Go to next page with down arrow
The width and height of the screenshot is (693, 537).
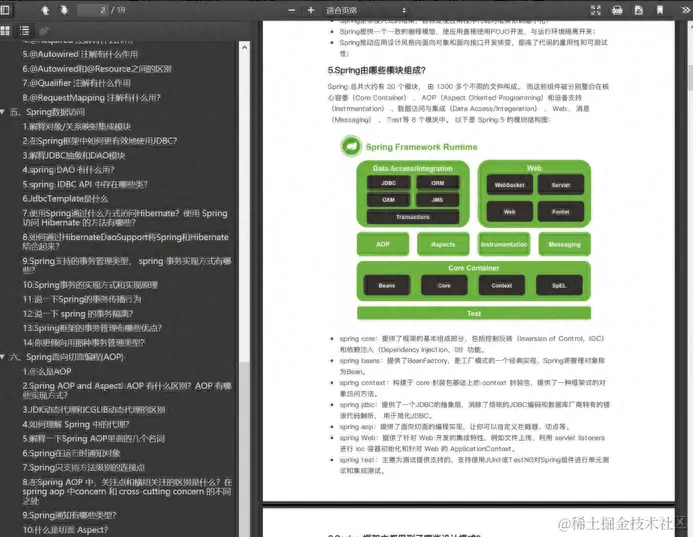[x=64, y=10]
